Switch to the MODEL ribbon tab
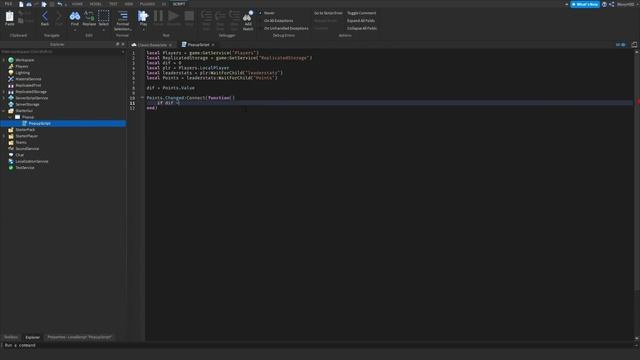The width and height of the screenshot is (640, 360). pos(96,4)
